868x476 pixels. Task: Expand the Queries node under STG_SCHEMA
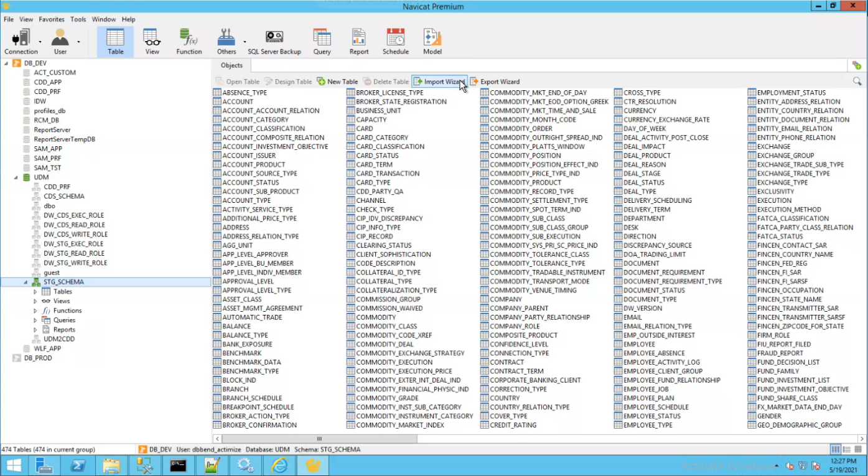(x=35, y=320)
